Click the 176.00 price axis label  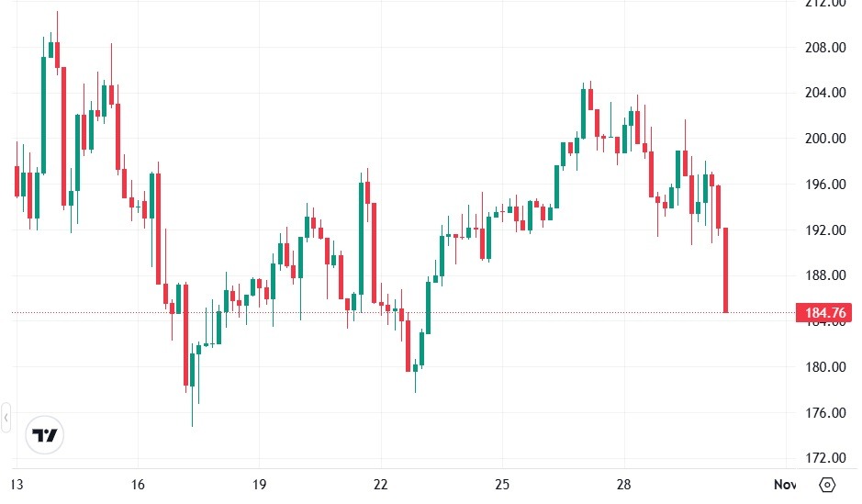coord(824,413)
